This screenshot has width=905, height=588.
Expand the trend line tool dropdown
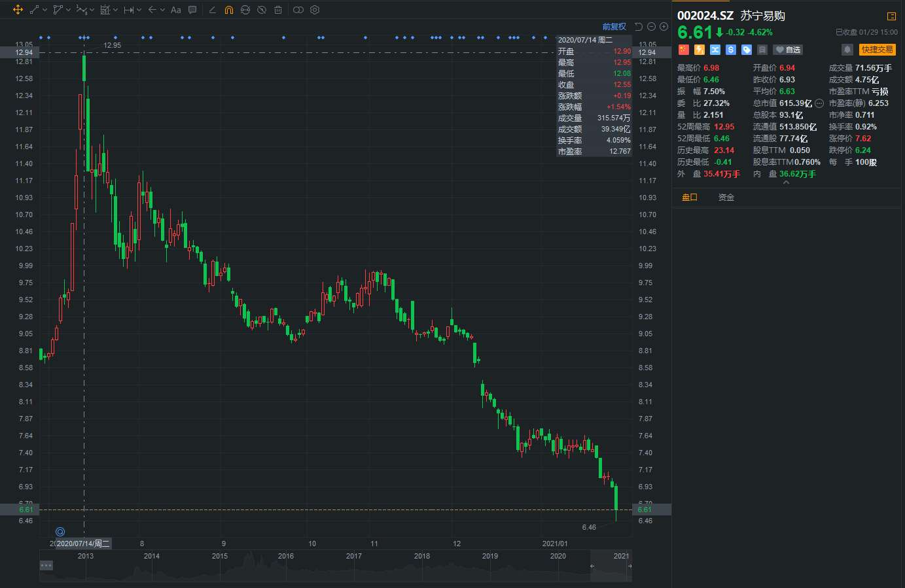(44, 10)
